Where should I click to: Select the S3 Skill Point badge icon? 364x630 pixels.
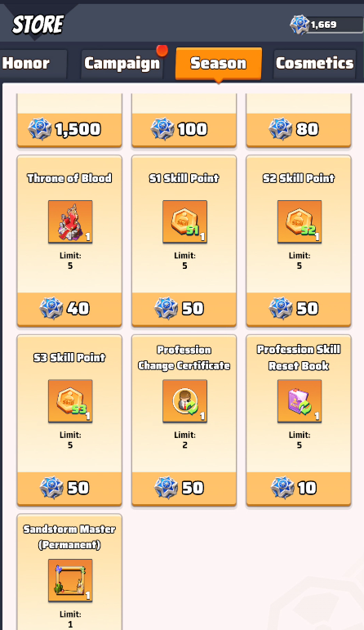[70, 401]
